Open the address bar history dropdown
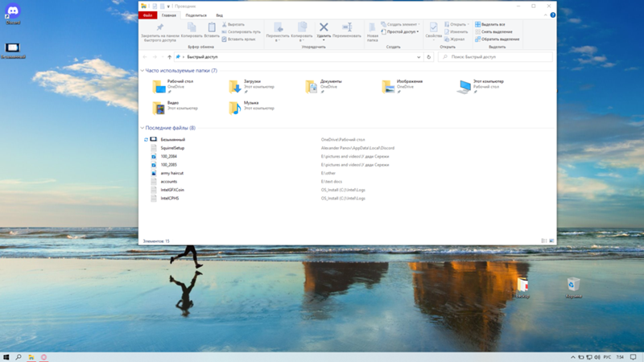 coord(419,57)
